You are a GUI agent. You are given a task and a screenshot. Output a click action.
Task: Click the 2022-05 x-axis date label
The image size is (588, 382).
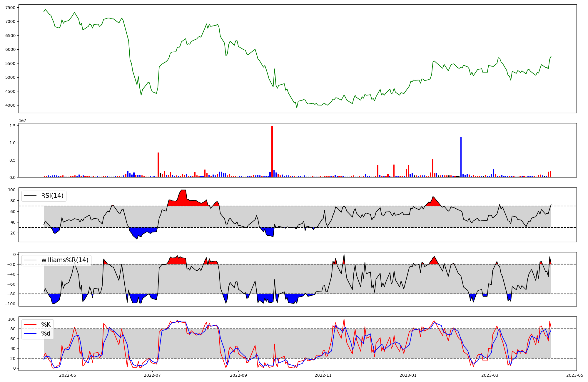point(68,375)
